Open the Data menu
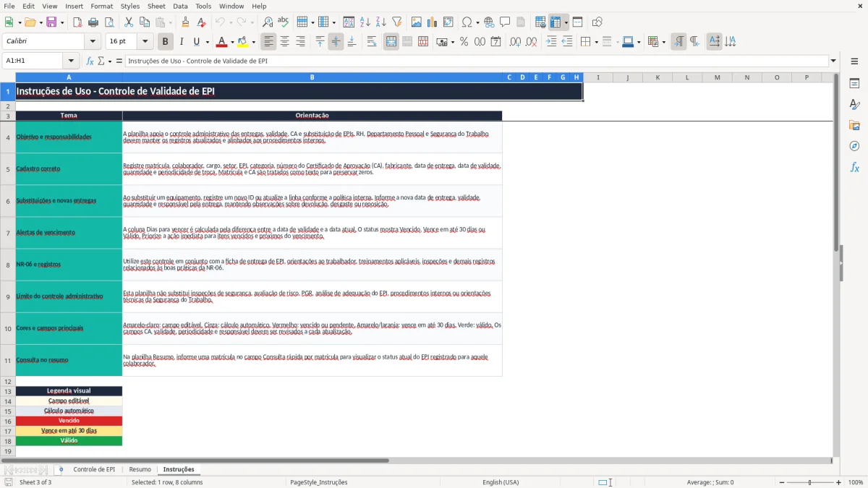Viewport: 868px width, 488px height. coord(180,6)
